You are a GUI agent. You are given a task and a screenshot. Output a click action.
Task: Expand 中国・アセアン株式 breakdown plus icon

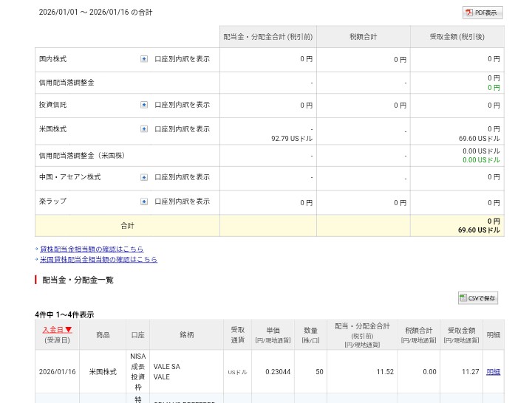(x=144, y=177)
